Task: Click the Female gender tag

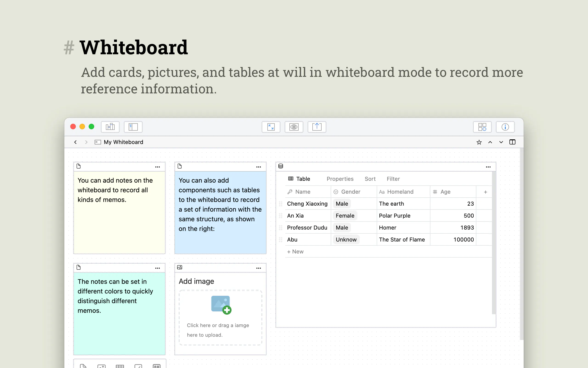Action: pyautogui.click(x=345, y=216)
